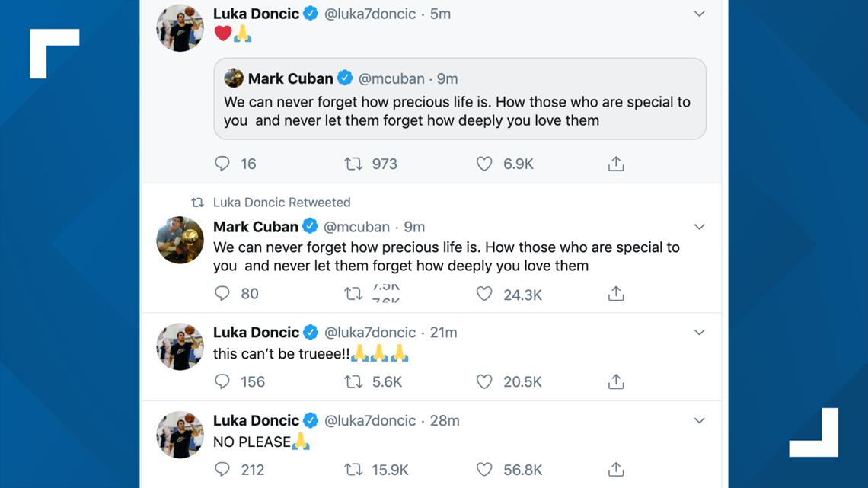
Task: Click Mark Cuban's profile picture with trophy
Action: [180, 241]
